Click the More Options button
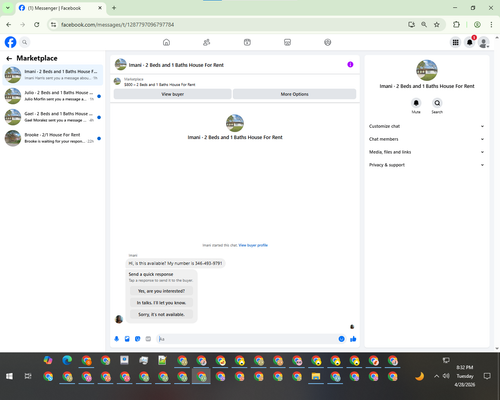The image size is (500, 400). click(x=295, y=94)
